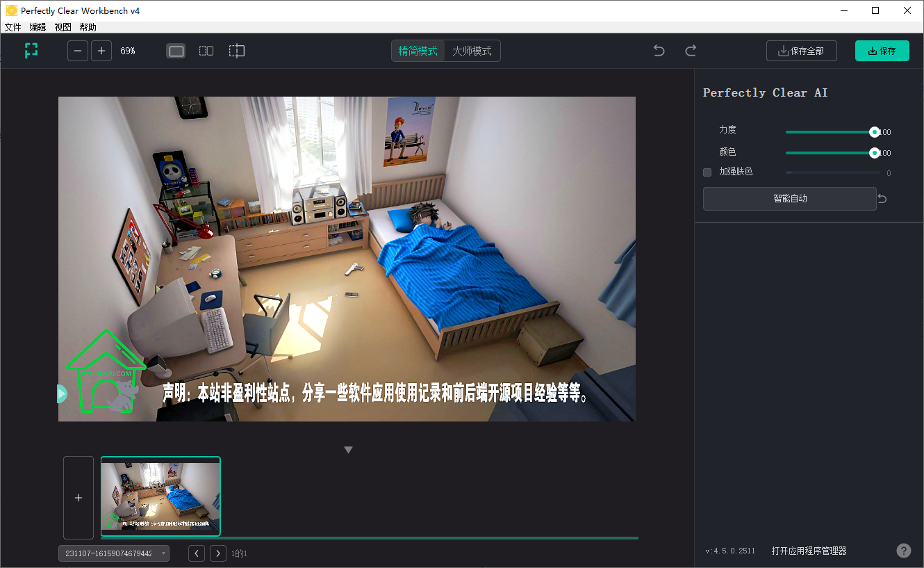Switch to 精简模式 tab
The height and width of the screenshot is (568, 924).
coord(418,51)
